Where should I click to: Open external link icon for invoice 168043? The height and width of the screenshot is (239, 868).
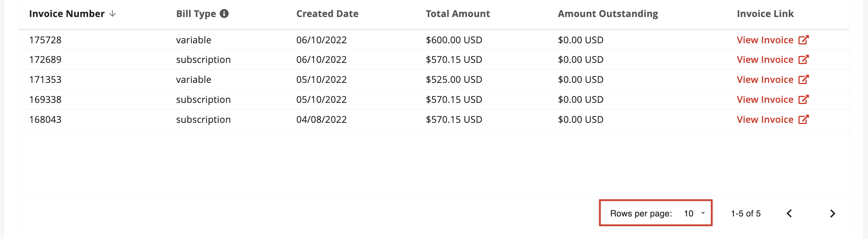[x=804, y=119]
